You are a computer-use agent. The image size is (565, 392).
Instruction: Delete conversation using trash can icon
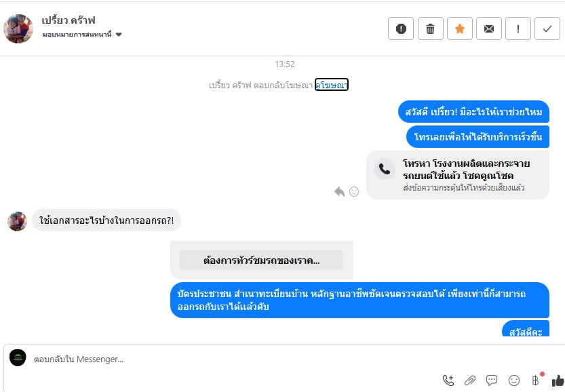point(430,28)
